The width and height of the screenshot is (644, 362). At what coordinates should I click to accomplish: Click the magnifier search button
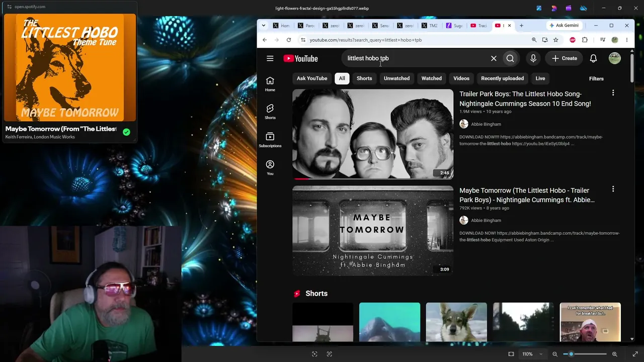[x=510, y=58]
